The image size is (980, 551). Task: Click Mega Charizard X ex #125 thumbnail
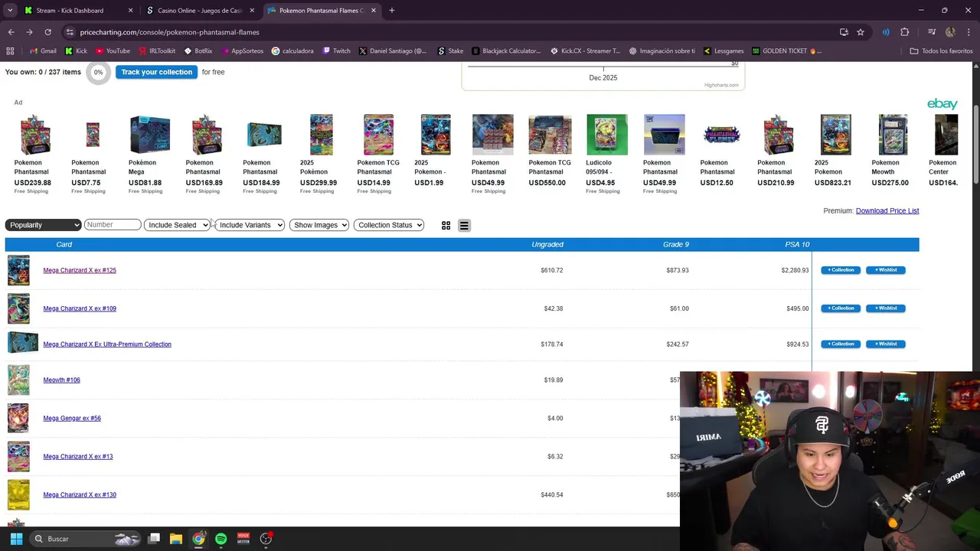[18, 270]
